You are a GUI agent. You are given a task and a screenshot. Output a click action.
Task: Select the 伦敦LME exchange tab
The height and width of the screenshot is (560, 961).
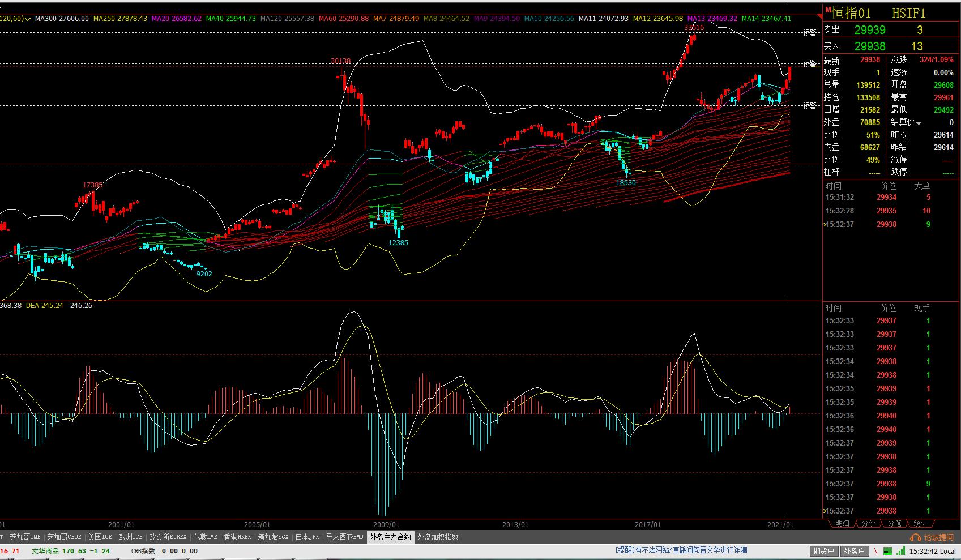click(x=205, y=537)
